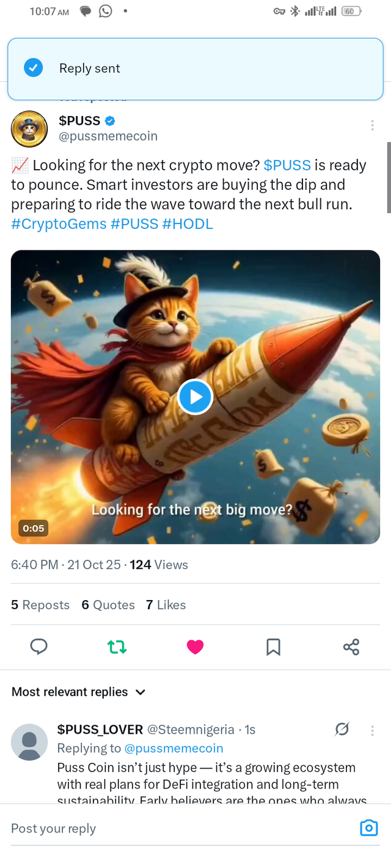Bookmark the $PUSS tweet
This screenshot has width=391, height=868.
point(273,646)
